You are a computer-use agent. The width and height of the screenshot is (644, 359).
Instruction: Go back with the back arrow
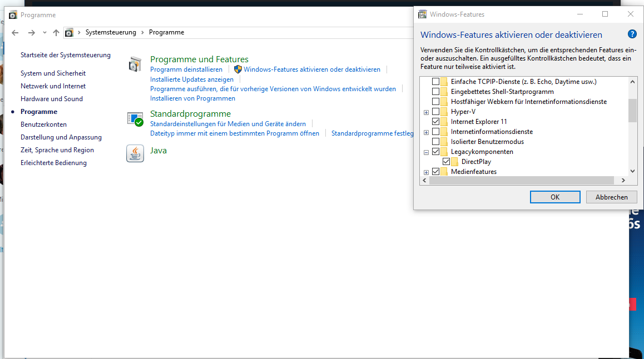click(15, 32)
